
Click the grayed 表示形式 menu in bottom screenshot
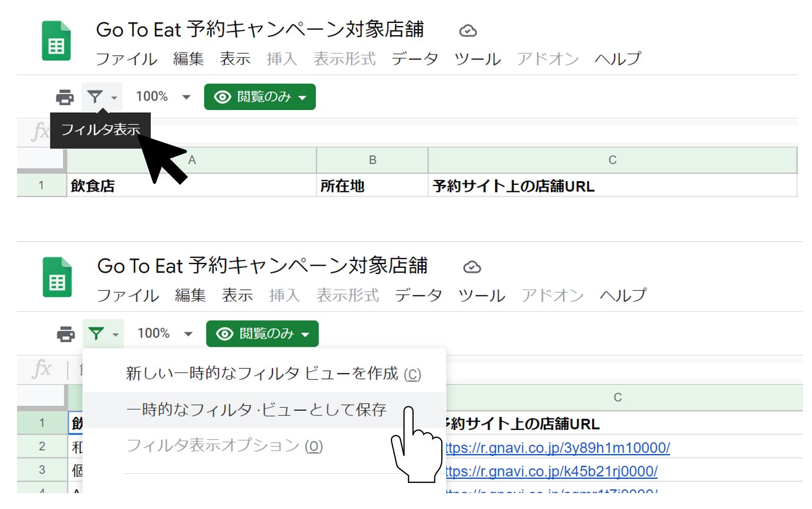click(x=348, y=295)
